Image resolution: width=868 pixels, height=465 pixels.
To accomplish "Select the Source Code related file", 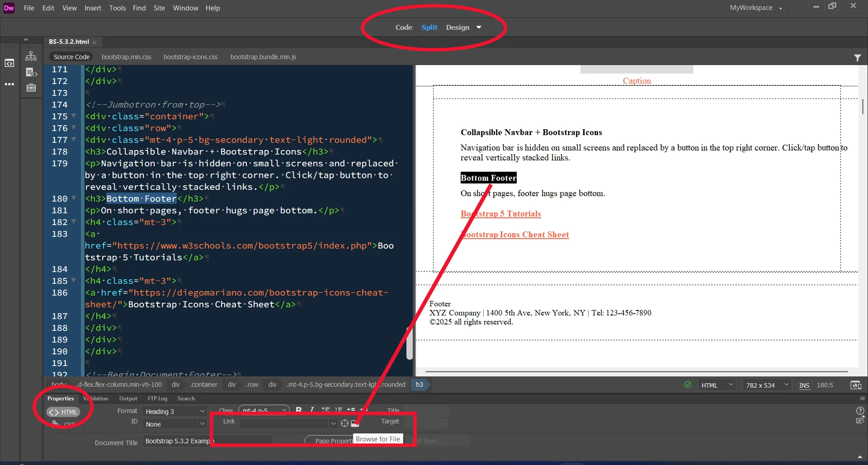I will coord(71,57).
